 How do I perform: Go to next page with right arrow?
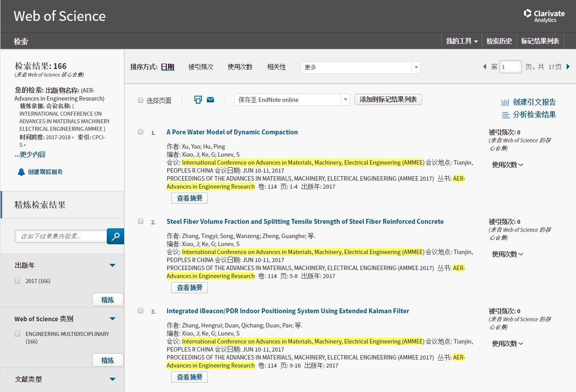pyautogui.click(x=568, y=67)
